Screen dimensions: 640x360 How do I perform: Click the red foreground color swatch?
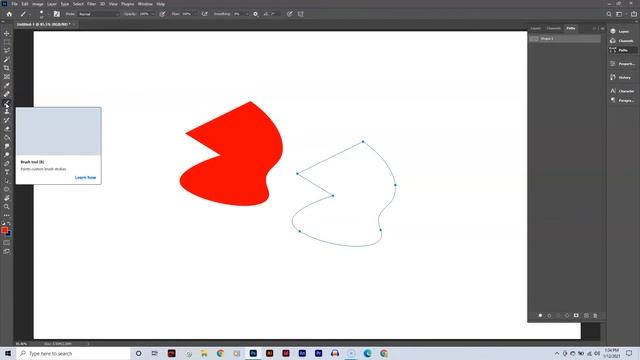[x=4, y=230]
